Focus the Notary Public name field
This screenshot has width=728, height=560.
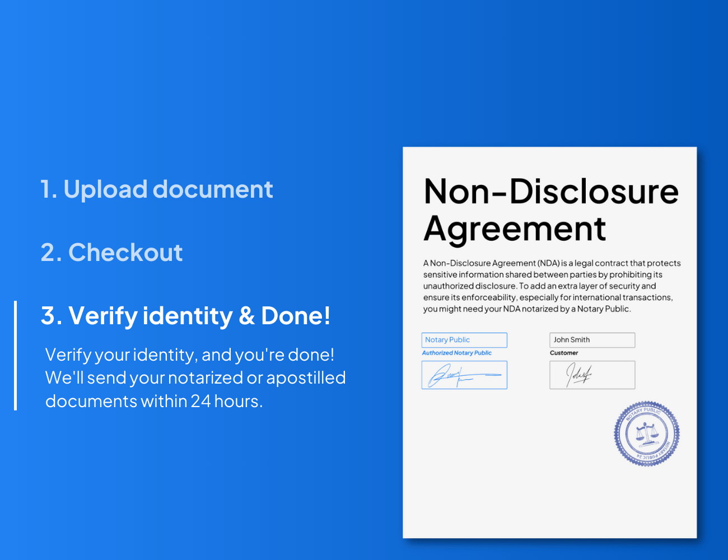pyautogui.click(x=464, y=340)
